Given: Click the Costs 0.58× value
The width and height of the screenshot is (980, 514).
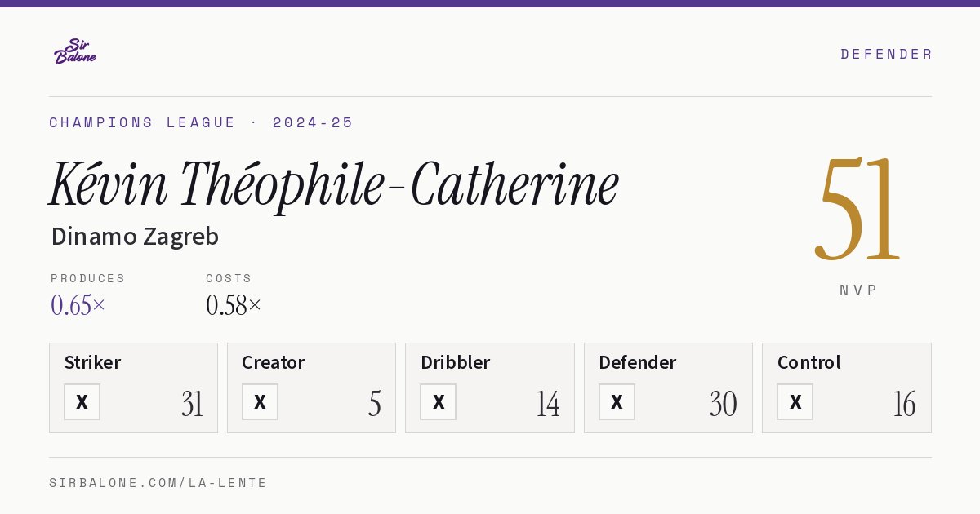Looking at the screenshot, I should tap(234, 305).
